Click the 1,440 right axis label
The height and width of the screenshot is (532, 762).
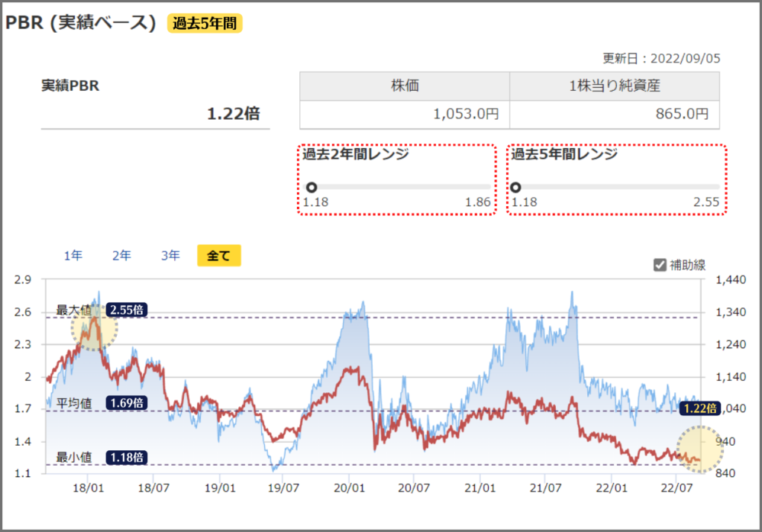pos(731,280)
